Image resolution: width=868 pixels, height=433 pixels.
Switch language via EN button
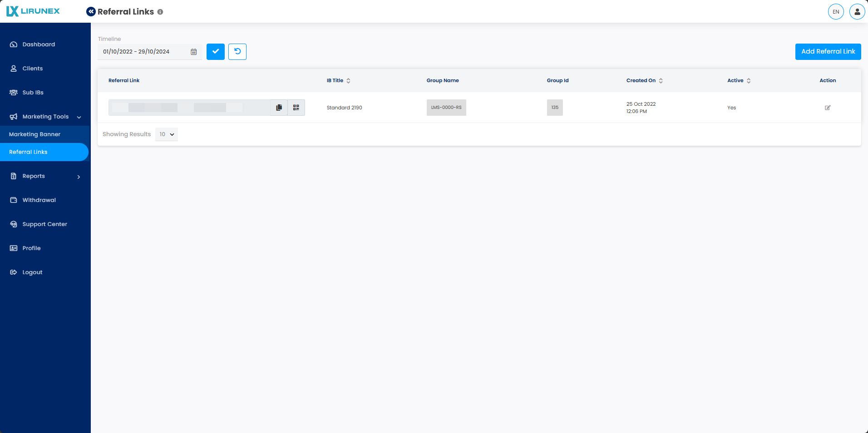coord(835,12)
